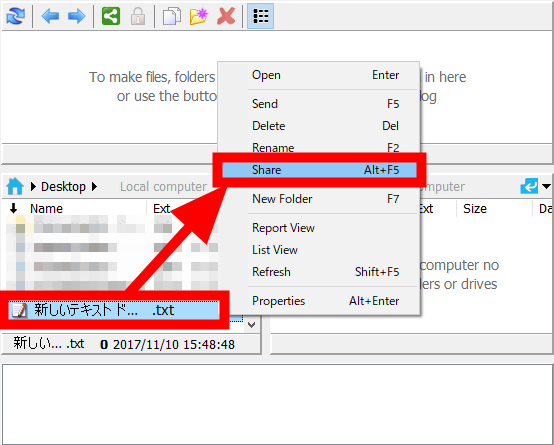This screenshot has height=445, width=554.
Task: Click the refresh sync arrows icon
Action: coord(15,16)
